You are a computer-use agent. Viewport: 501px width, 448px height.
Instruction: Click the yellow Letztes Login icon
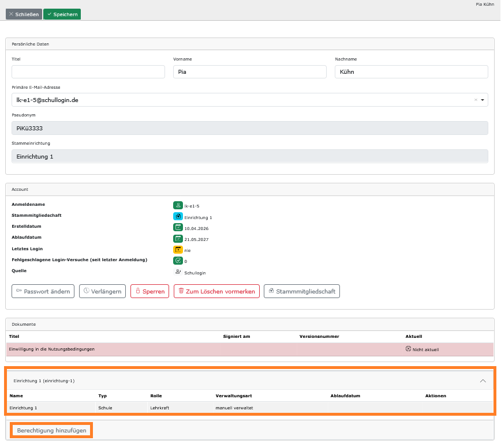[178, 250]
